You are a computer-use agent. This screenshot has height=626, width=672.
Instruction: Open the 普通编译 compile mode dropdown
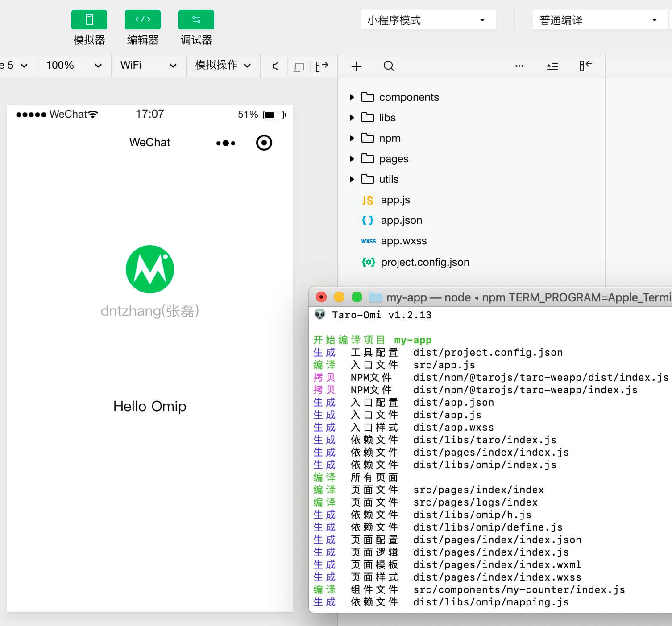tap(599, 20)
